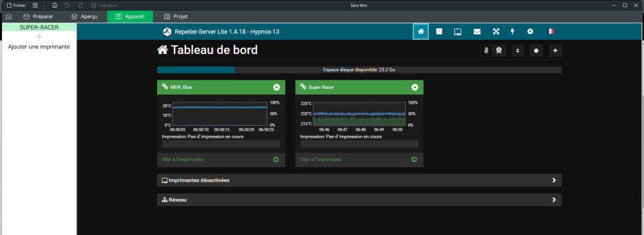
Task: Click 'Repetier-Server Lite 1.4.18 - Hypnos-13' title
Action: 227,32
